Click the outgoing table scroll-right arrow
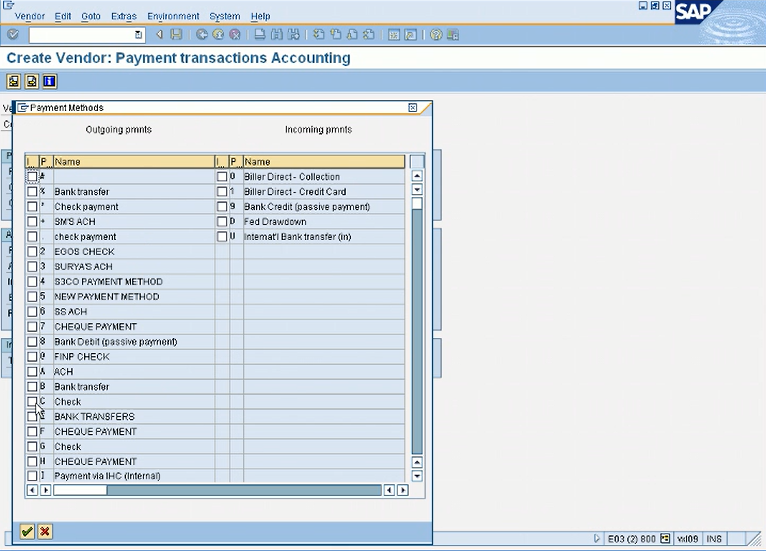Image resolution: width=766 pixels, height=551 pixels. (46, 490)
